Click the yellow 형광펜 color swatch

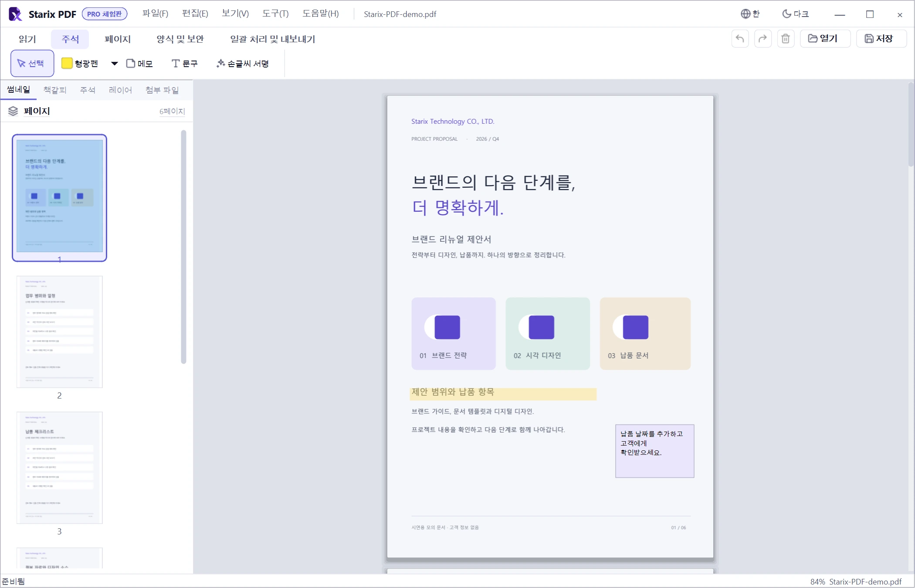[67, 64]
